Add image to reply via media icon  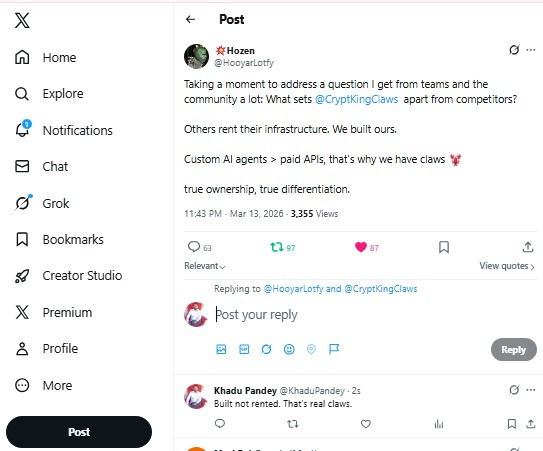221,349
